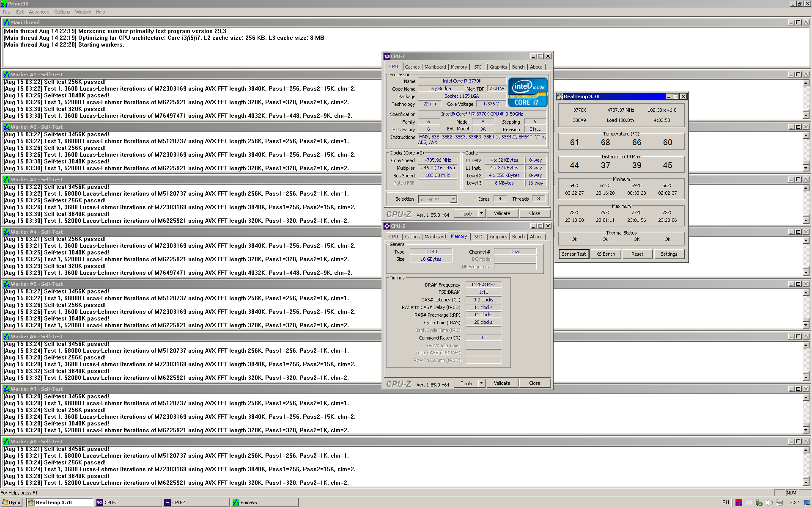Click the Prime95 red tray icon

739,502
